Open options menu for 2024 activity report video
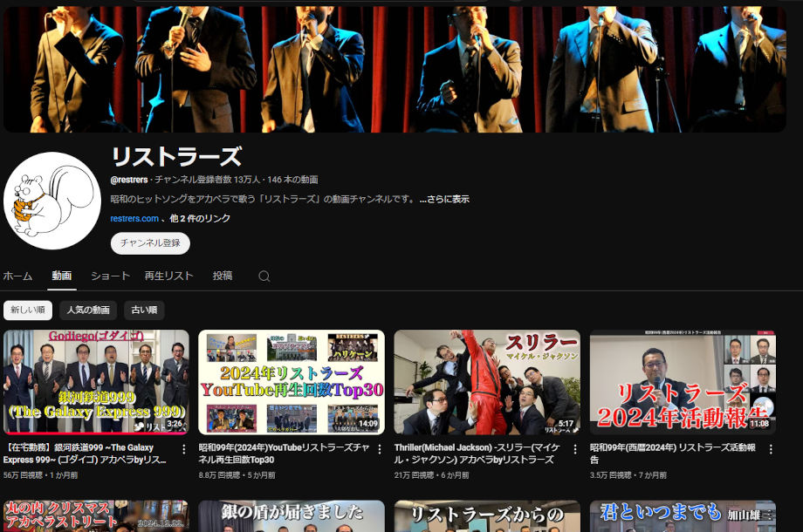Viewport: 803px width, 532px height. [770, 449]
